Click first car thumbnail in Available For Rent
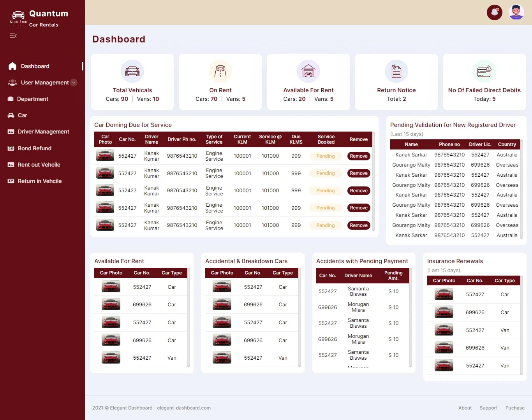This screenshot has width=532, height=420. coord(111,287)
